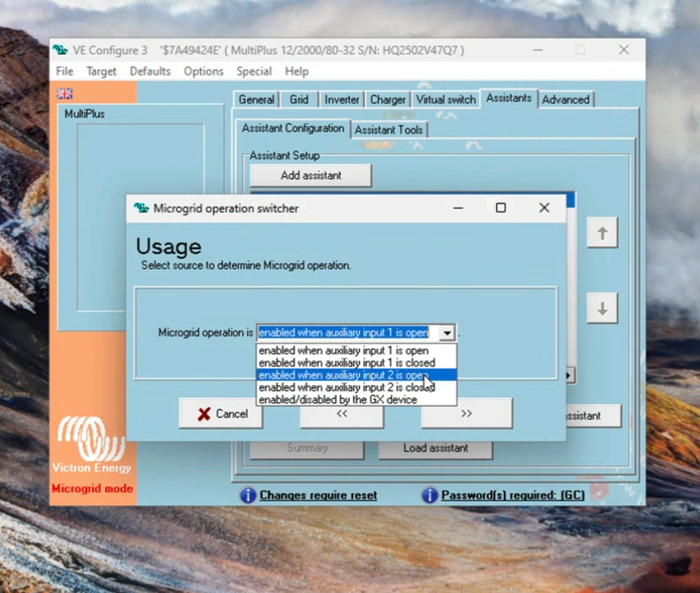Click the Victron Energy logo
The image size is (700, 593).
click(x=91, y=445)
